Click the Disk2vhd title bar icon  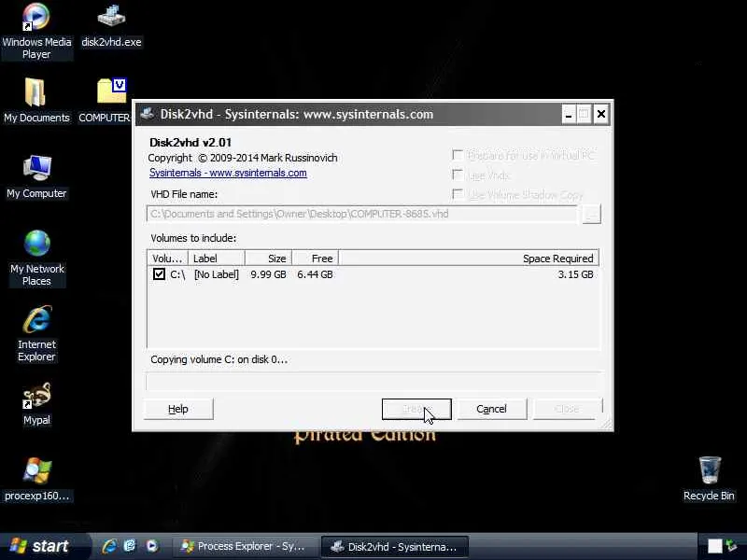(148, 114)
